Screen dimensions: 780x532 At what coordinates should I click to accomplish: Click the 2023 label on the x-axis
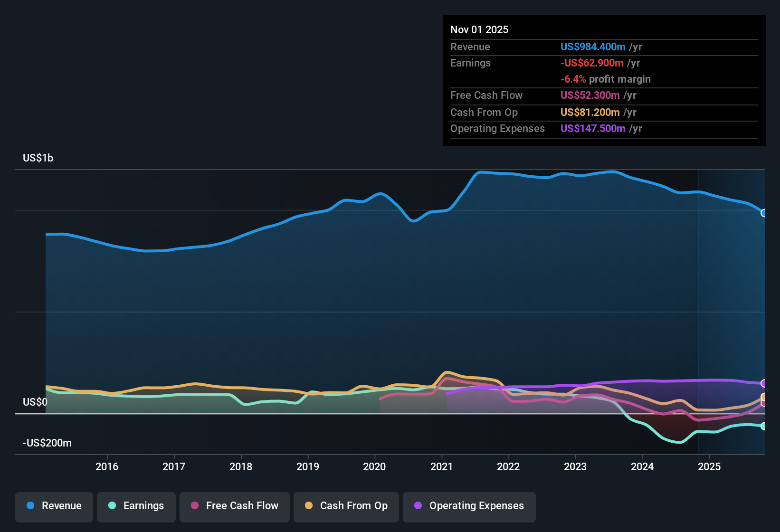tap(575, 467)
